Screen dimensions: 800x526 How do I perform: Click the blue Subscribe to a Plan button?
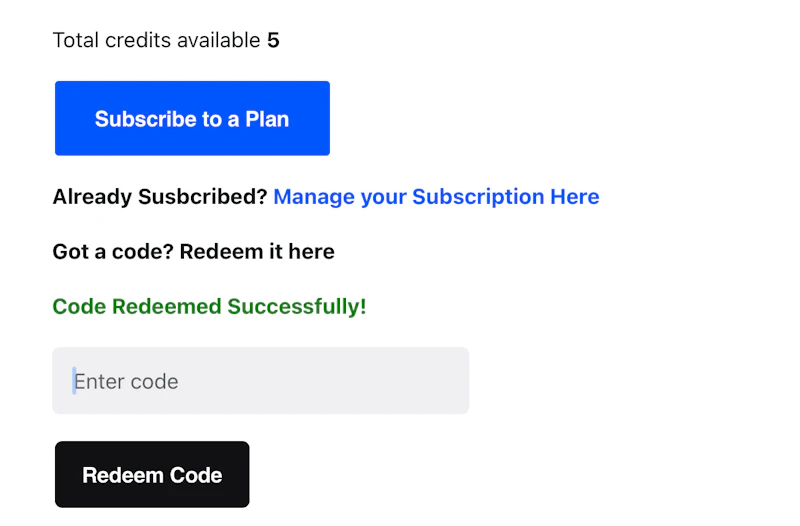pyautogui.click(x=192, y=119)
